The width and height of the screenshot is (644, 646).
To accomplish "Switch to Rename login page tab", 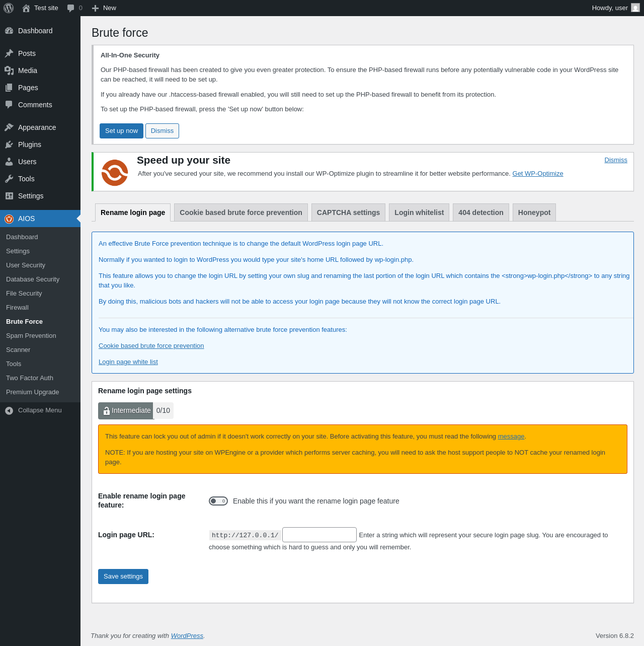I will tap(133, 212).
